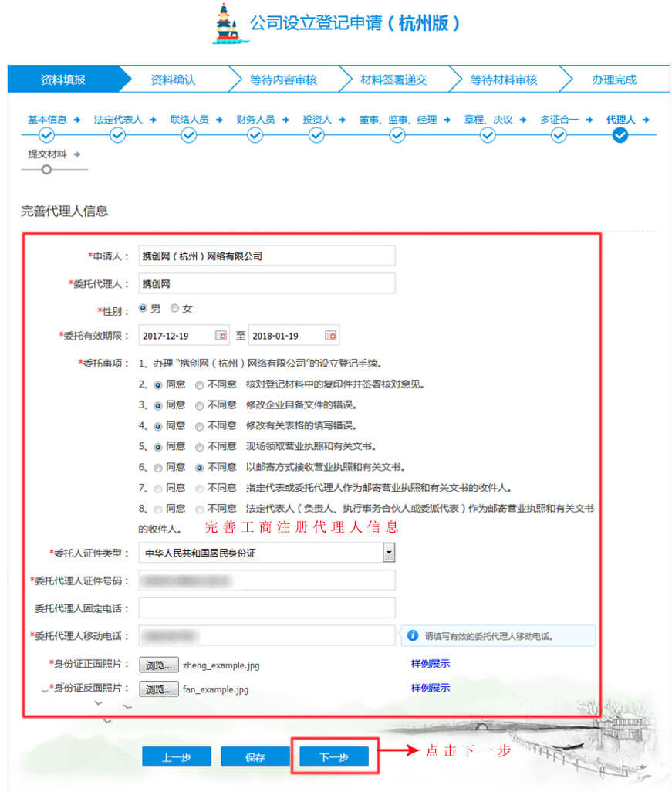Screen dimensions: 672x792
Task: Click the 投资人 step checkmark icon
Action: coord(316,135)
